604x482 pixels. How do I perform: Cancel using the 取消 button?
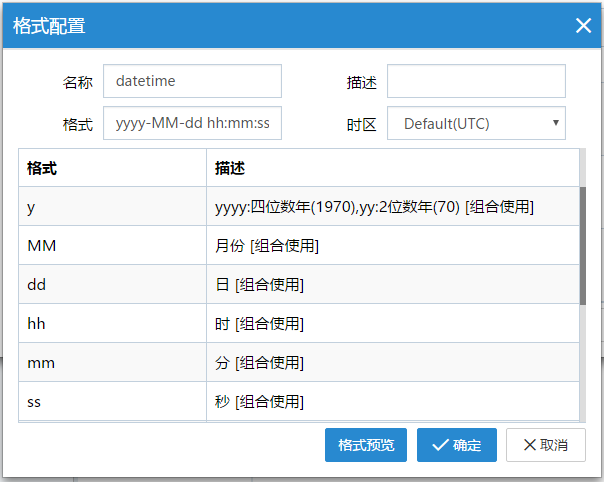(x=546, y=445)
